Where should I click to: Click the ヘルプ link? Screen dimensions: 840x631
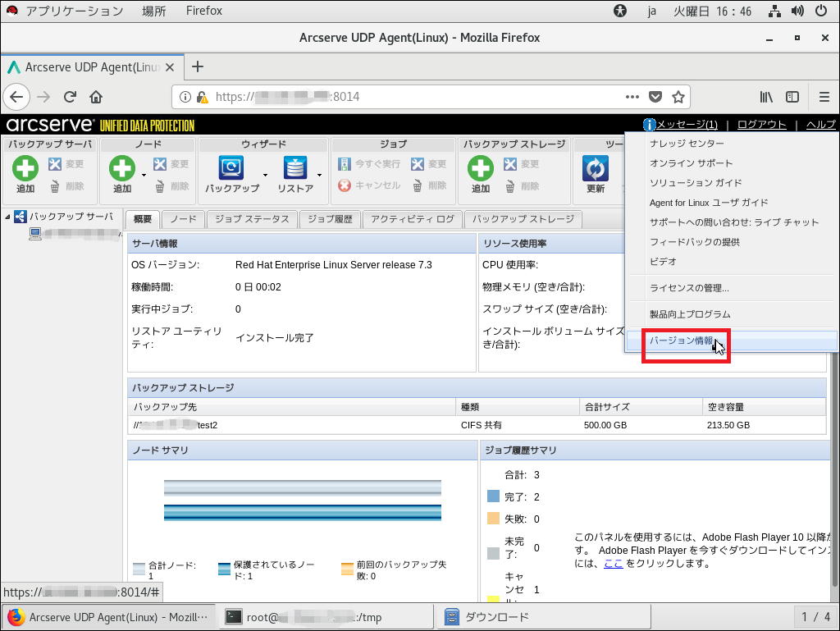(820, 125)
